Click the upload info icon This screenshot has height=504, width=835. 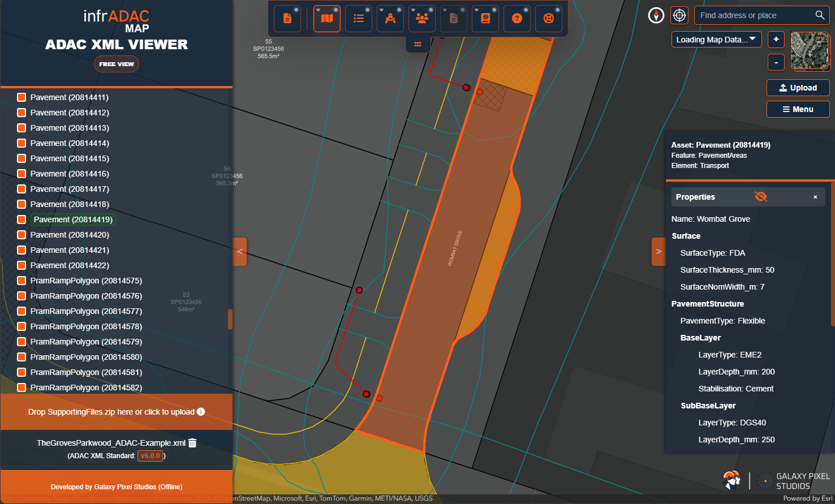201,412
